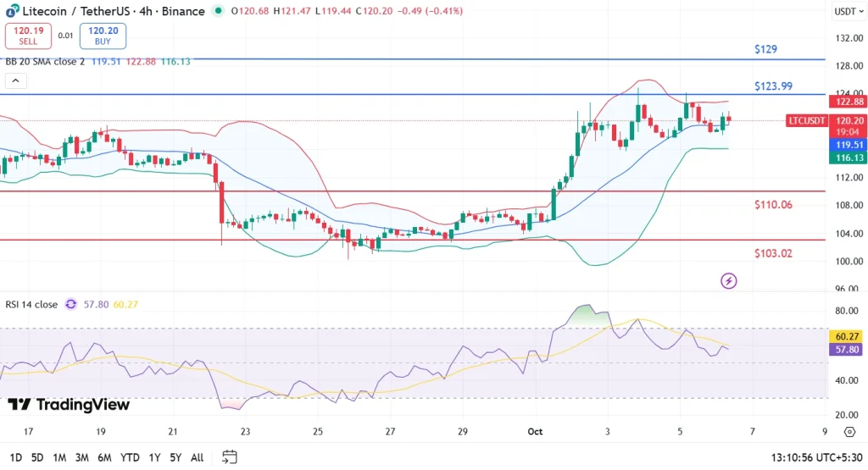Click the 0.01 quantity field
The width and height of the screenshot is (868, 470).
click(x=65, y=36)
